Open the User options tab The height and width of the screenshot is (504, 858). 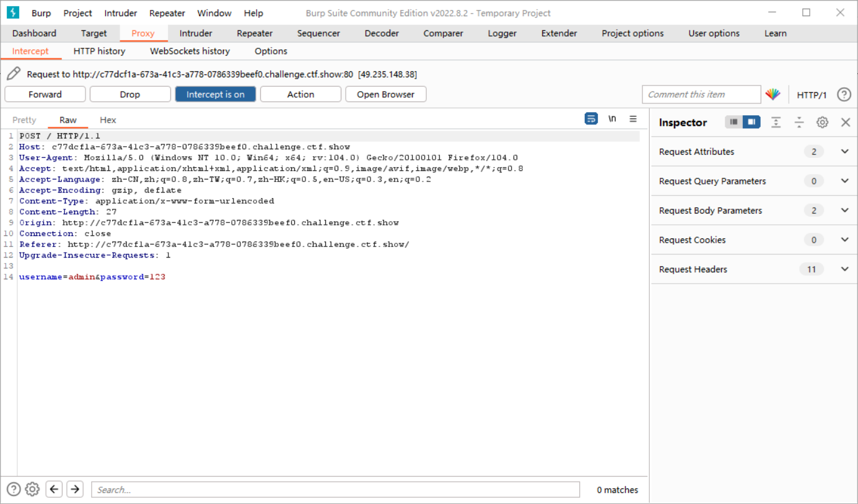point(714,33)
